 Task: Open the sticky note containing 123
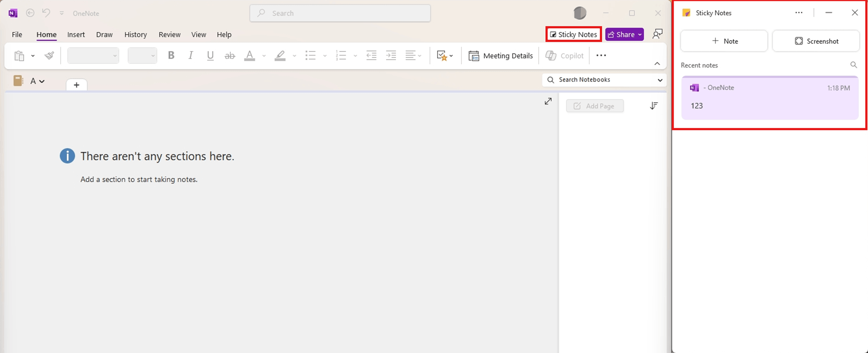pos(770,98)
